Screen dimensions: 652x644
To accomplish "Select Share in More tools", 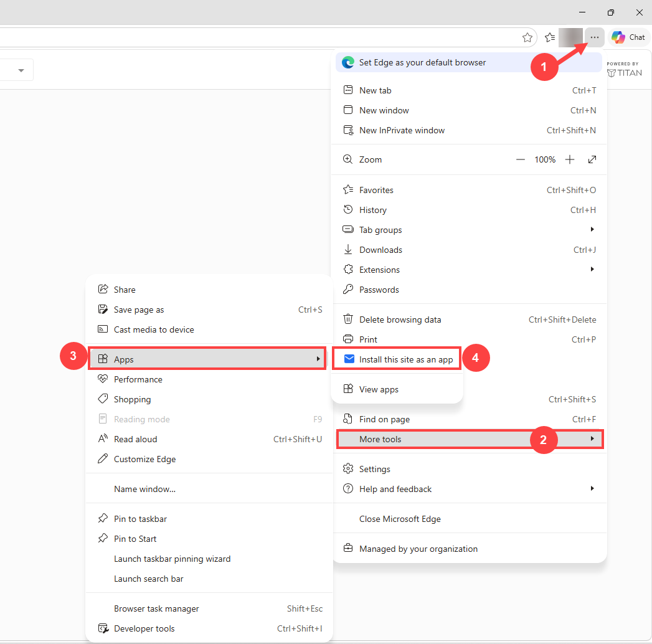I will (209, 290).
